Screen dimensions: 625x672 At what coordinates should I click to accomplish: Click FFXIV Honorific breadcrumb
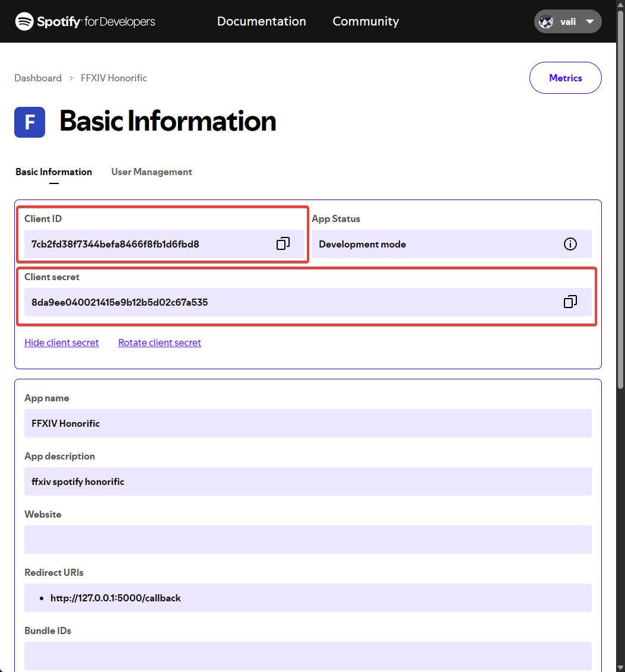pos(114,78)
